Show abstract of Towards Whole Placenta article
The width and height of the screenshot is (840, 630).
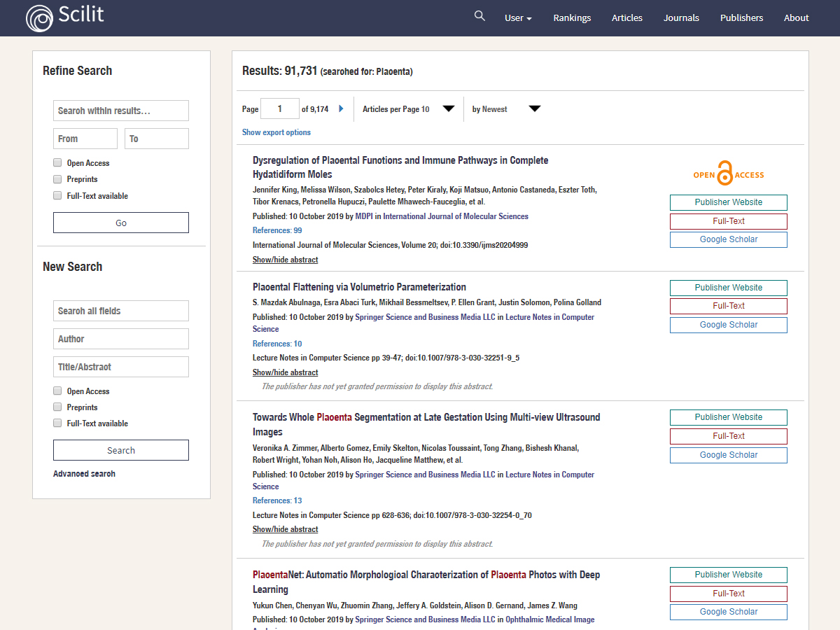285,529
